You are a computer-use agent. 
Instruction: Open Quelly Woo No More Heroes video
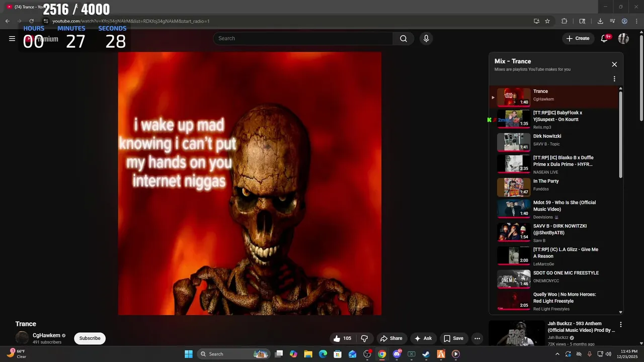point(565,298)
